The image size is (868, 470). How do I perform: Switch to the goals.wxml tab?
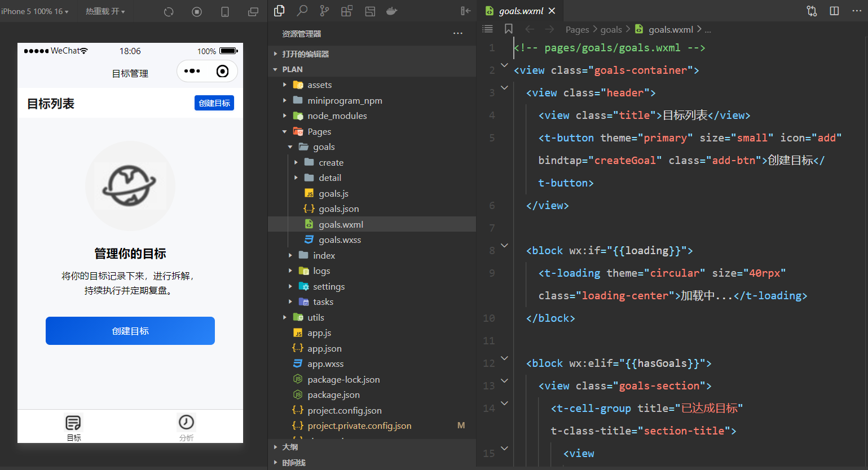(x=521, y=11)
